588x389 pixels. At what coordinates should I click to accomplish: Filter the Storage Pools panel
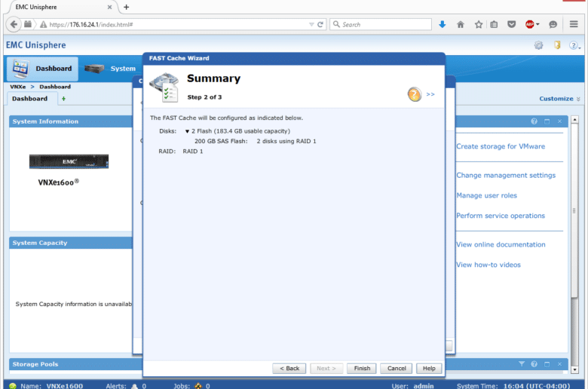click(522, 364)
